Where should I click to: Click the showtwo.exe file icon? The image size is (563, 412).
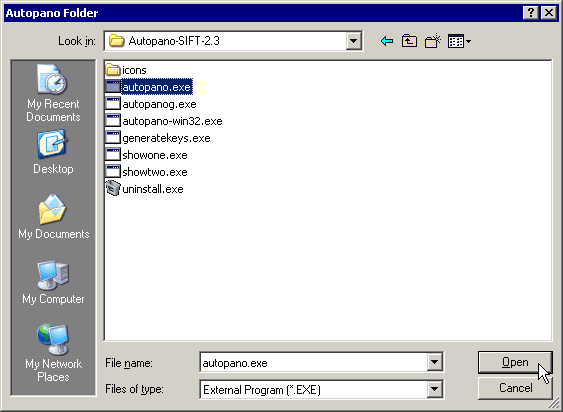112,172
